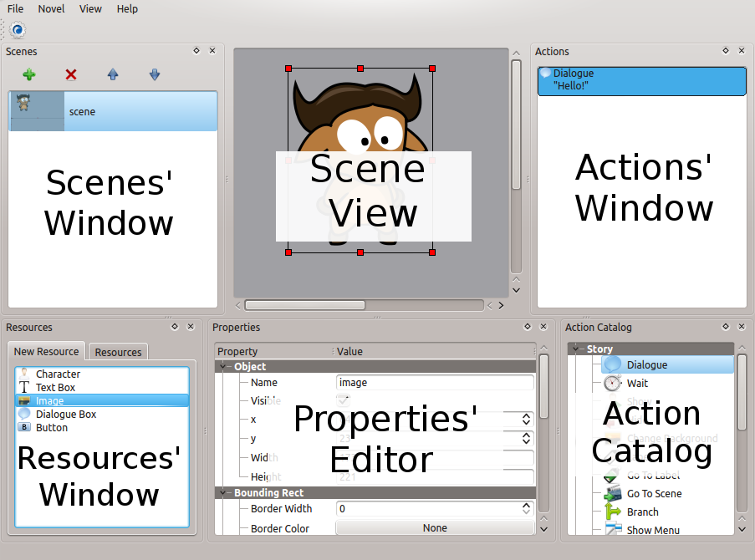Float the Scenes panel using diamond button
755x560 pixels.
click(x=196, y=51)
